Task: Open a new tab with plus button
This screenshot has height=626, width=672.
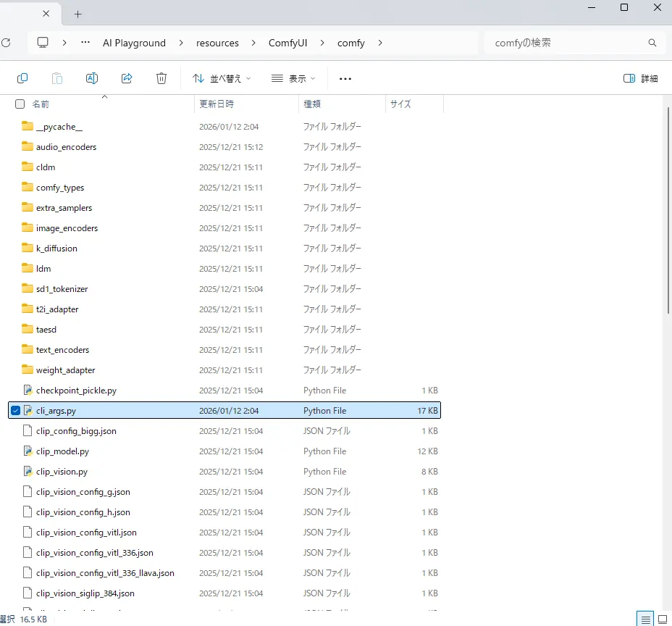Action: point(78,14)
